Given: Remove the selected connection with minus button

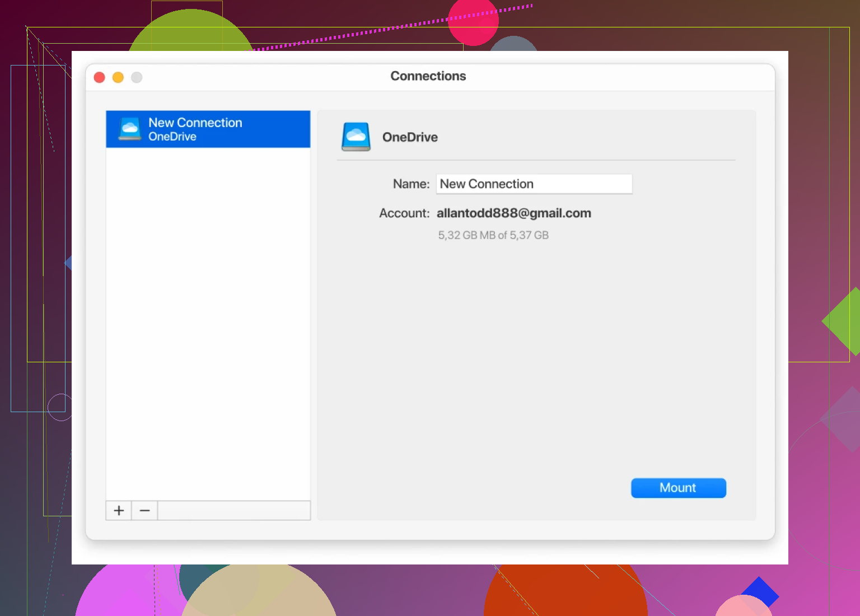Looking at the screenshot, I should [x=144, y=510].
